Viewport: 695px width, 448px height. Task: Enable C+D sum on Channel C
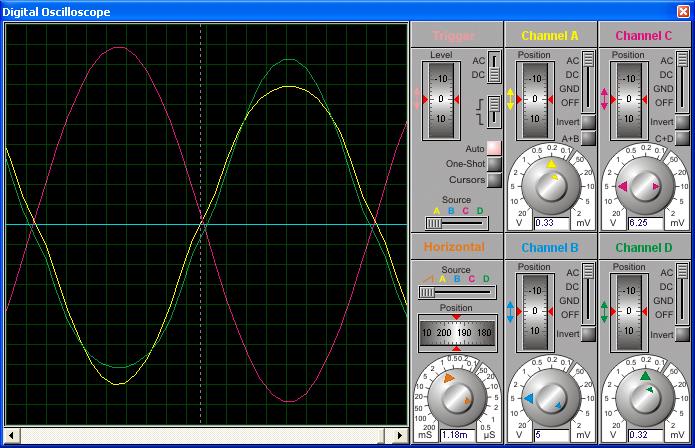682,139
